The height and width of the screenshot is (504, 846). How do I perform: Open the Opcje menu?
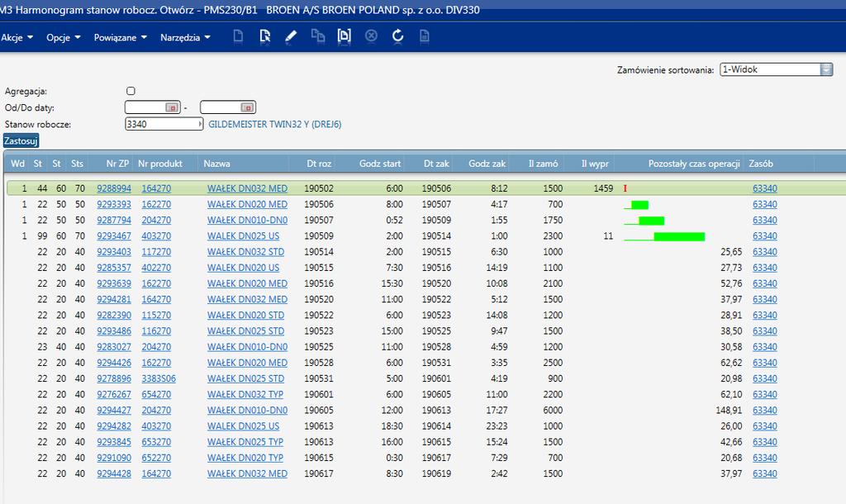[63, 37]
